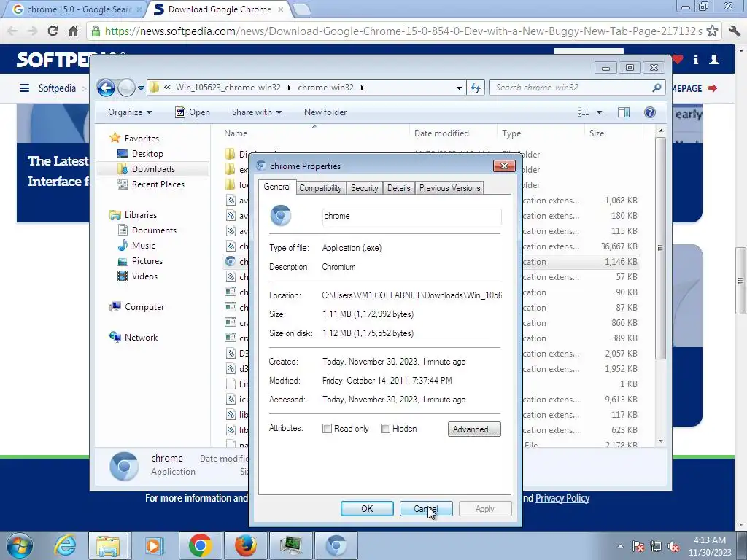This screenshot has height=560, width=747.
Task: Go to Chrome home page icon
Action: pyautogui.click(x=73, y=31)
